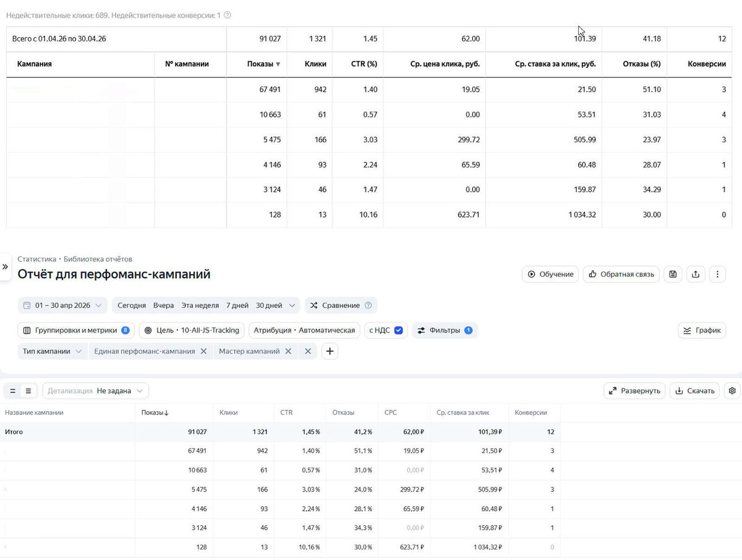This screenshot has height=560, width=742.
Task: Share the report via upload arrow icon
Action: pos(696,274)
